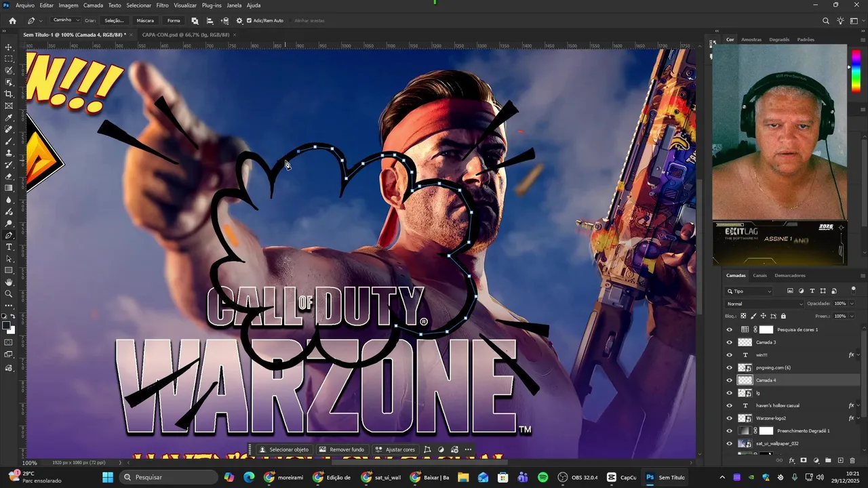Click the Seleção... button
The width and height of the screenshot is (868, 488).
[114, 20]
